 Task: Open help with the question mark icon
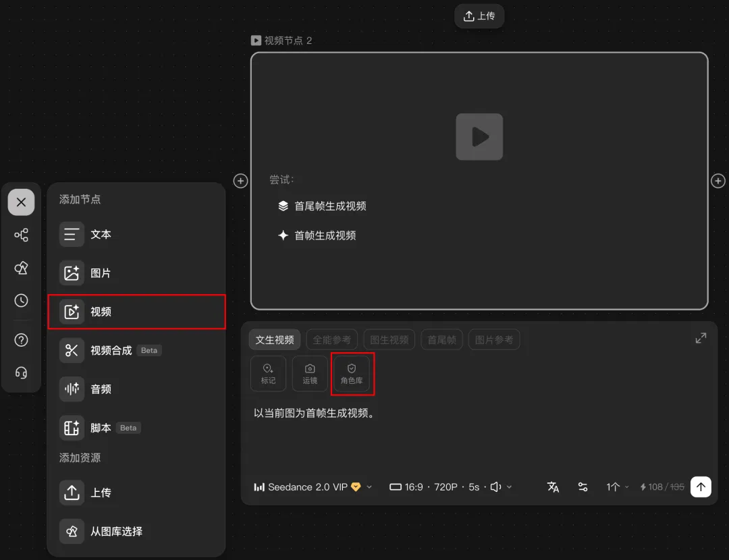(x=21, y=340)
